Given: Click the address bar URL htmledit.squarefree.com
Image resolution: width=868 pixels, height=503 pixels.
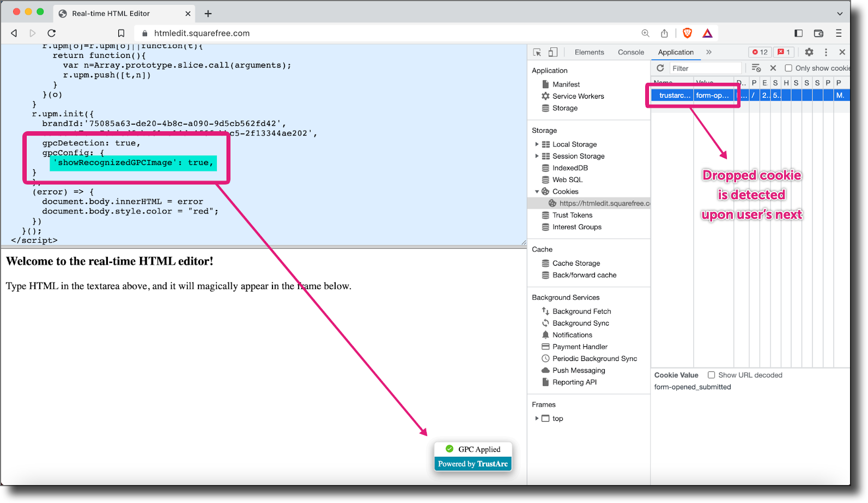Looking at the screenshot, I should 202,33.
